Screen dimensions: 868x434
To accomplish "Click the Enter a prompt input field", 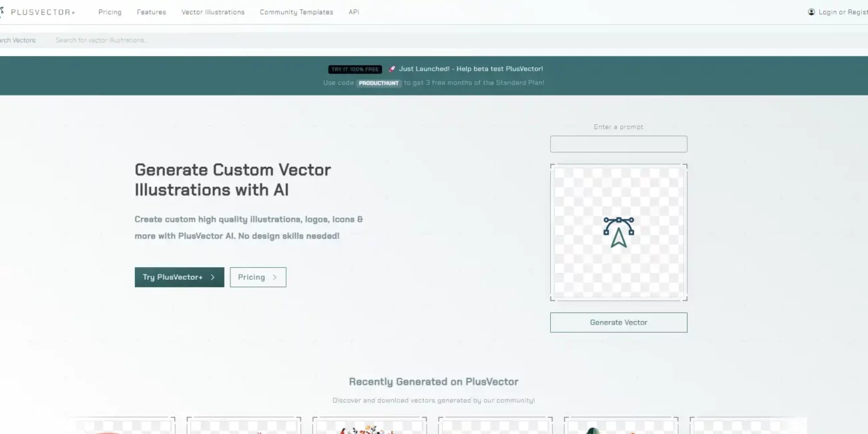I will (x=618, y=144).
